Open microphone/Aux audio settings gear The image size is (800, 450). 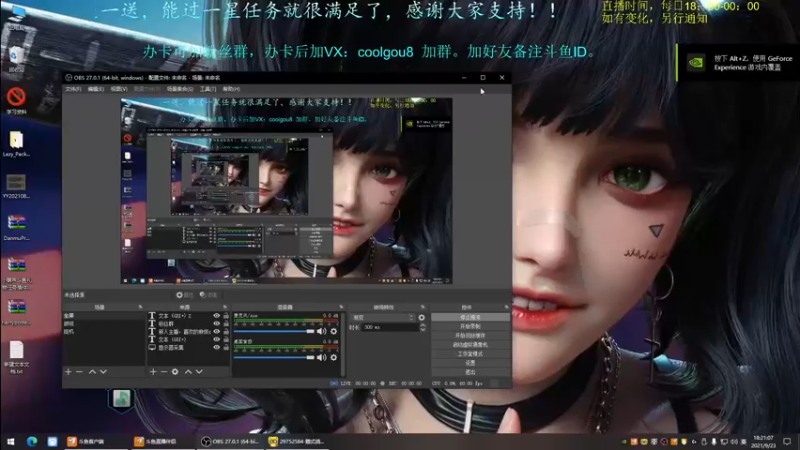pos(334,332)
